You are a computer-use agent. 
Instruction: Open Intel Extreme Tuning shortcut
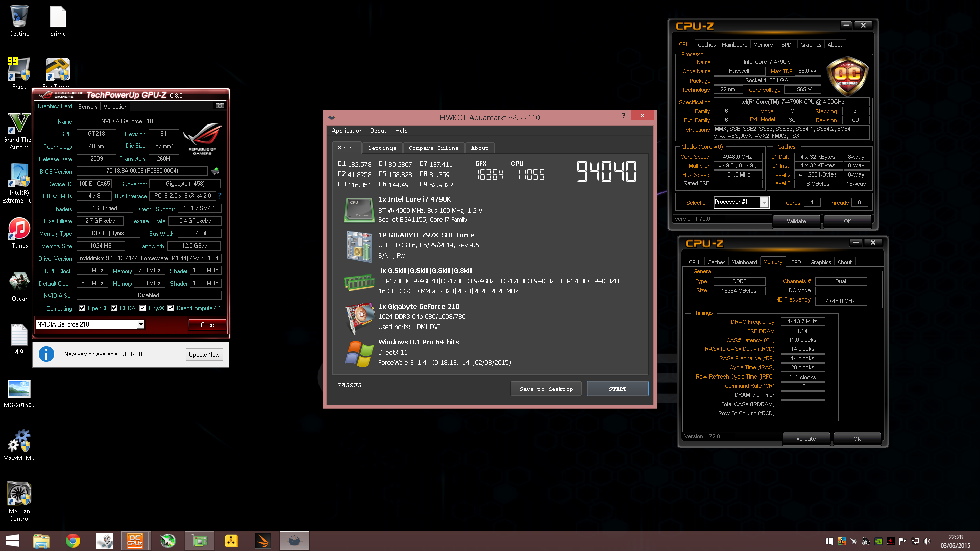point(19,184)
